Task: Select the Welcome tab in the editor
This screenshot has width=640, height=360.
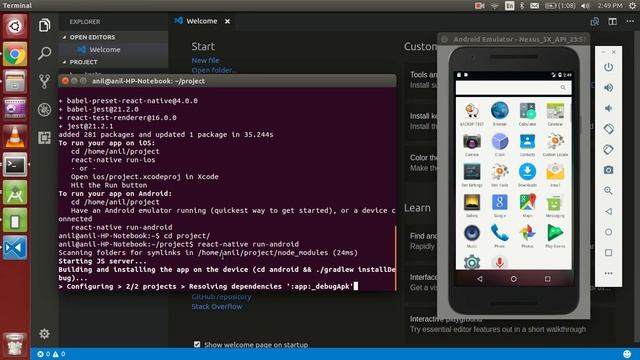Action: tap(202, 21)
